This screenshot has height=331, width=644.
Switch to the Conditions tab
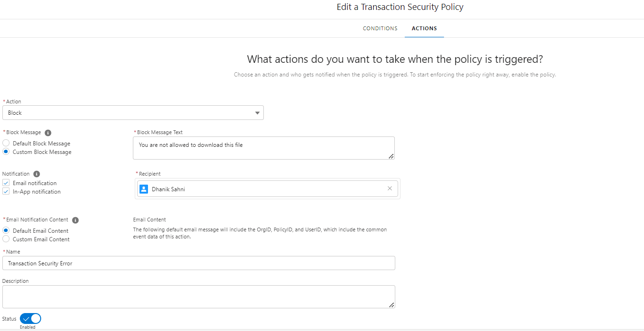click(380, 28)
